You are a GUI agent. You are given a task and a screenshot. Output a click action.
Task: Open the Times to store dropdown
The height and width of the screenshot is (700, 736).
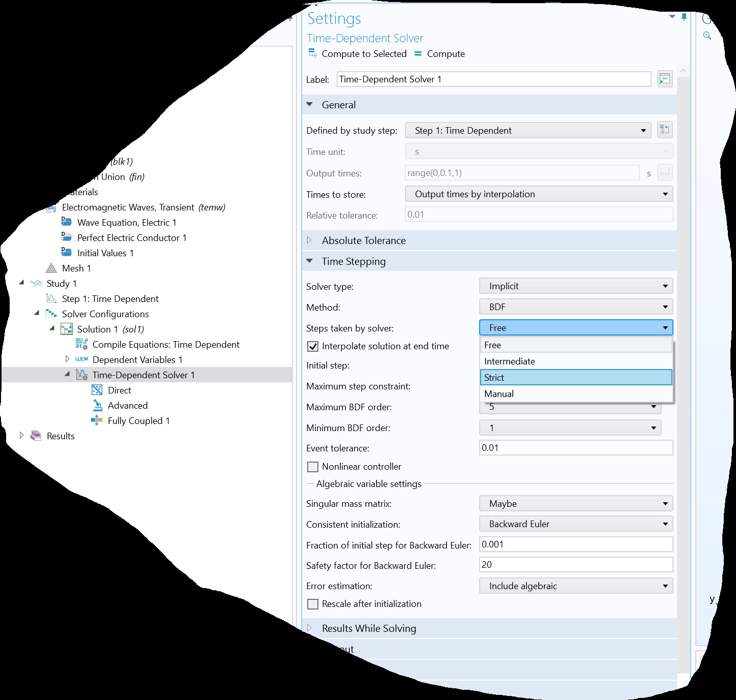point(539,194)
